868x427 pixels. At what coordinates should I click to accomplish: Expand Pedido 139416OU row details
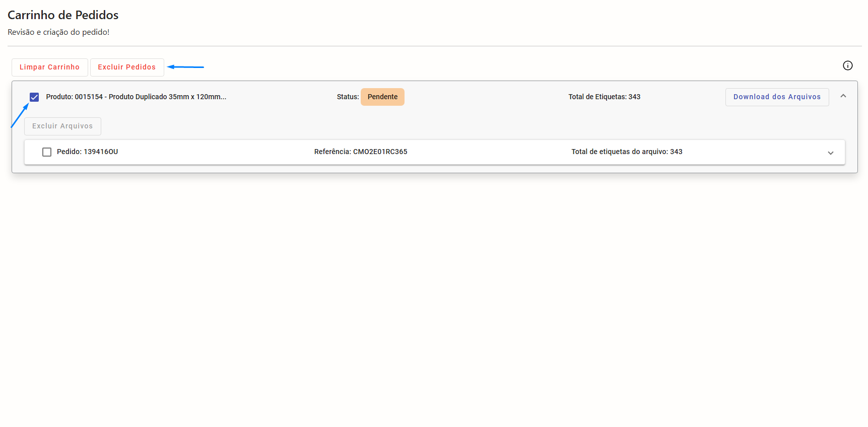point(830,153)
